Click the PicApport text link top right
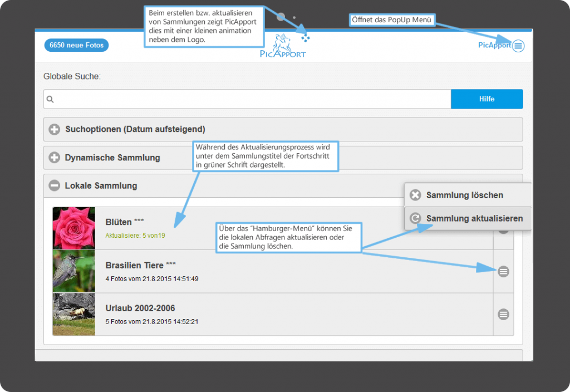Viewport: 570px width, 392px height. pos(494,46)
